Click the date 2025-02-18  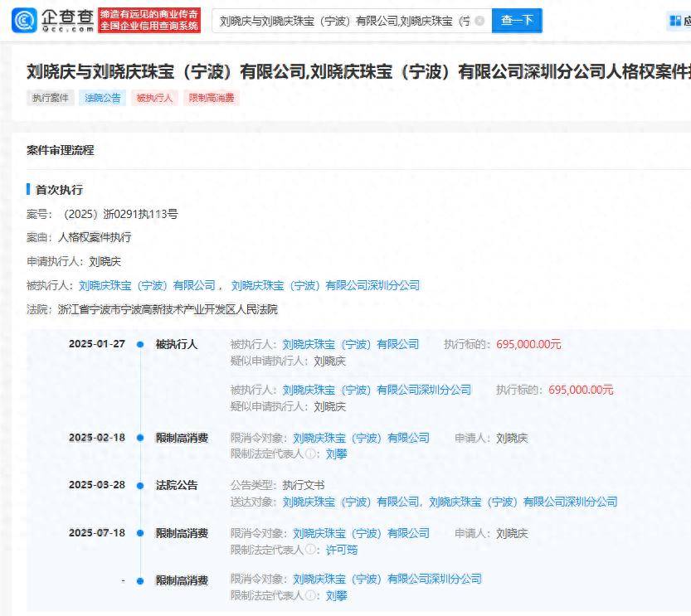[x=97, y=438]
